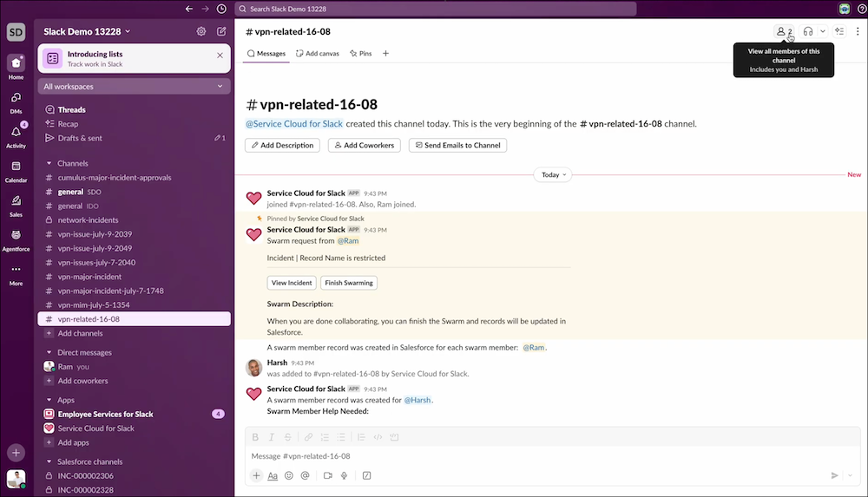Click in the message input field
Viewport: 868px width, 497px height.
(x=552, y=456)
